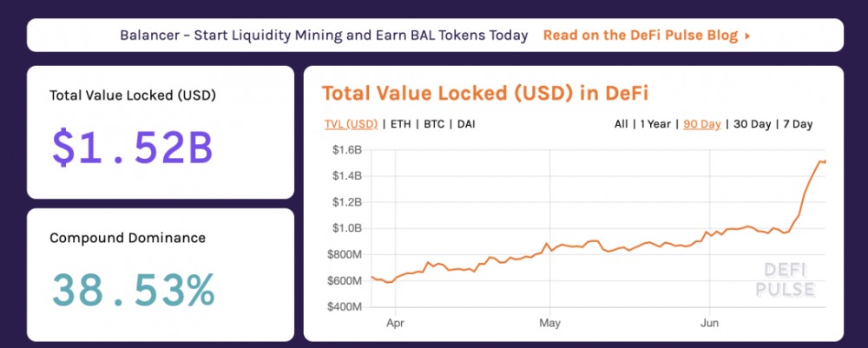Select the 1 Year time range
Image resolution: width=868 pixels, height=348 pixels.
pyautogui.click(x=655, y=124)
